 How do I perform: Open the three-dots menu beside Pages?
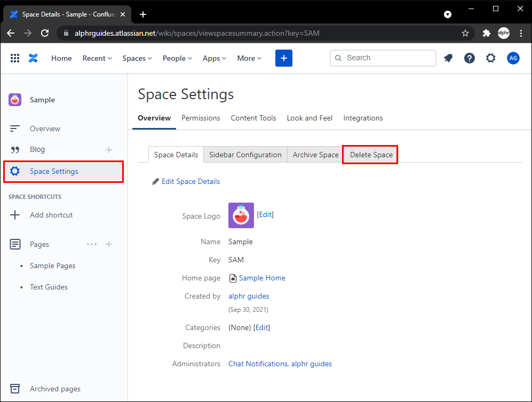pos(92,244)
